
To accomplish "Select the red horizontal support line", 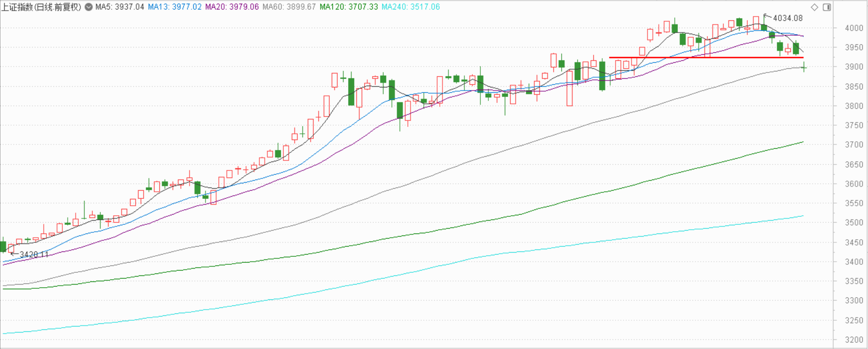I will 706,57.
